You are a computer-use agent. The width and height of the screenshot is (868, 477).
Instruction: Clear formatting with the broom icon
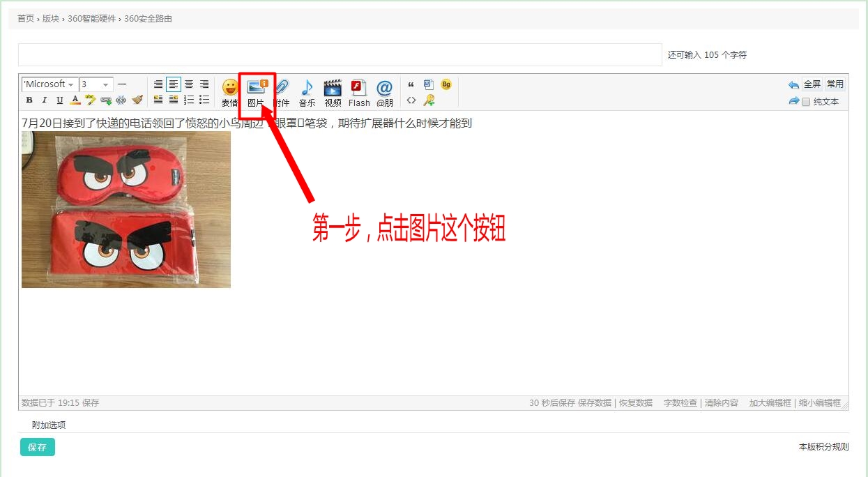pos(137,100)
